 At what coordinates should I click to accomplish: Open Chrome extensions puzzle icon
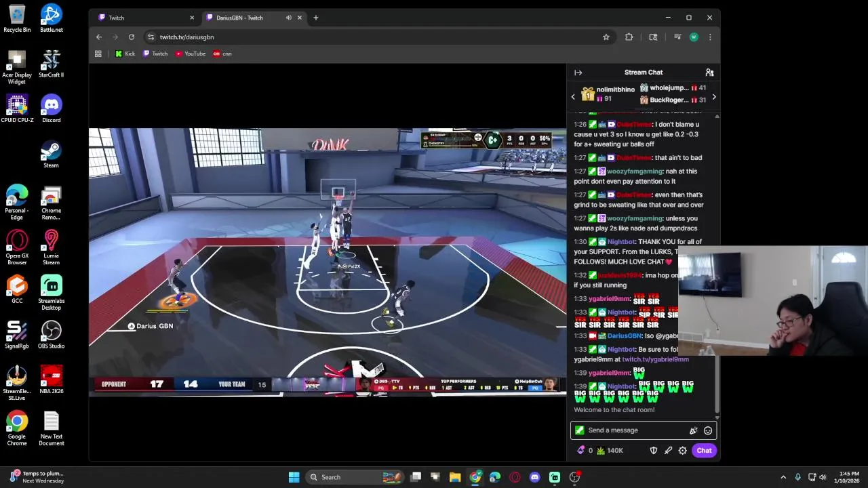[629, 37]
